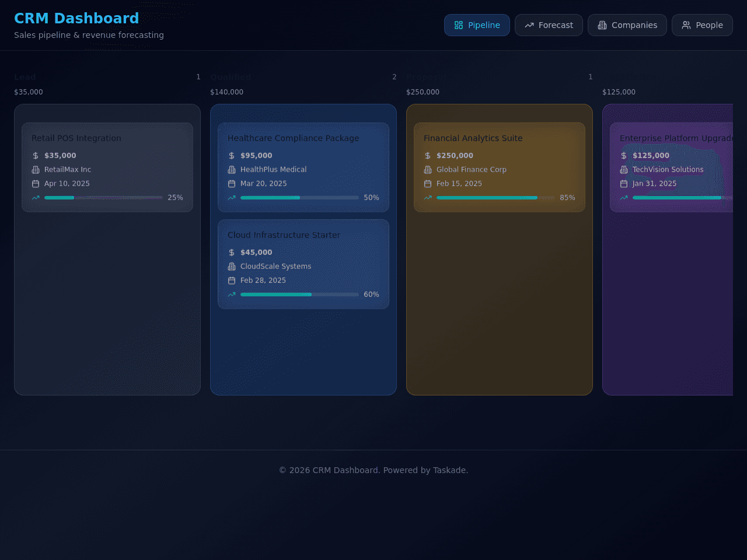Viewport: 747px width, 560px height.
Task: Click the 60% probability value
Action: [x=372, y=295]
